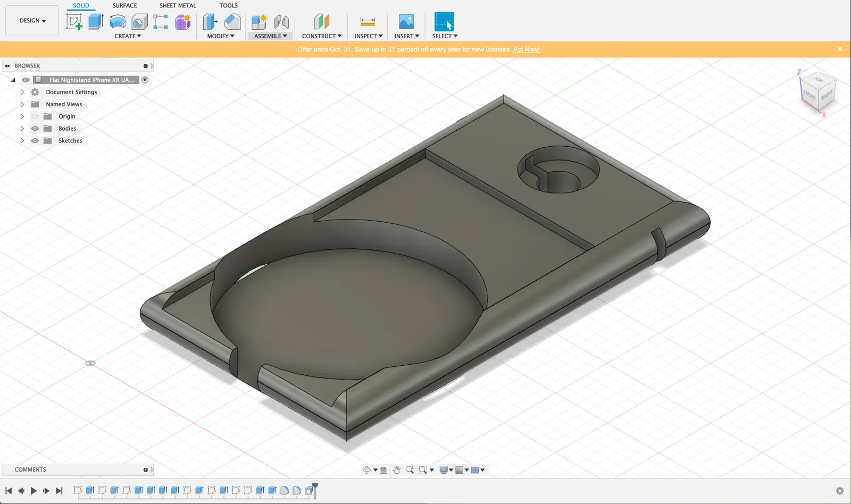Toggle visibility of the Sketches folder

(x=35, y=141)
